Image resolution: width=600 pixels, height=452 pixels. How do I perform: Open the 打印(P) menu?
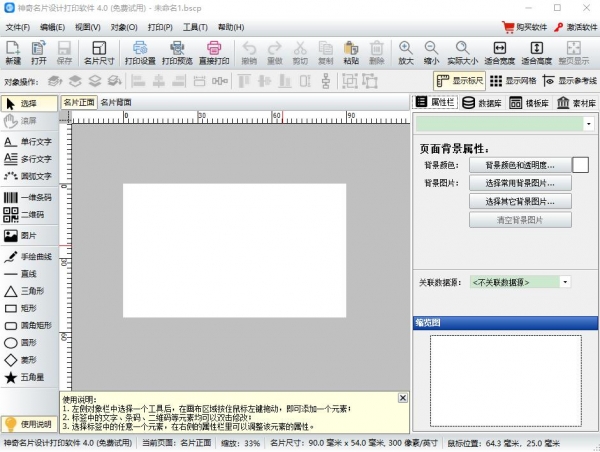click(x=160, y=27)
